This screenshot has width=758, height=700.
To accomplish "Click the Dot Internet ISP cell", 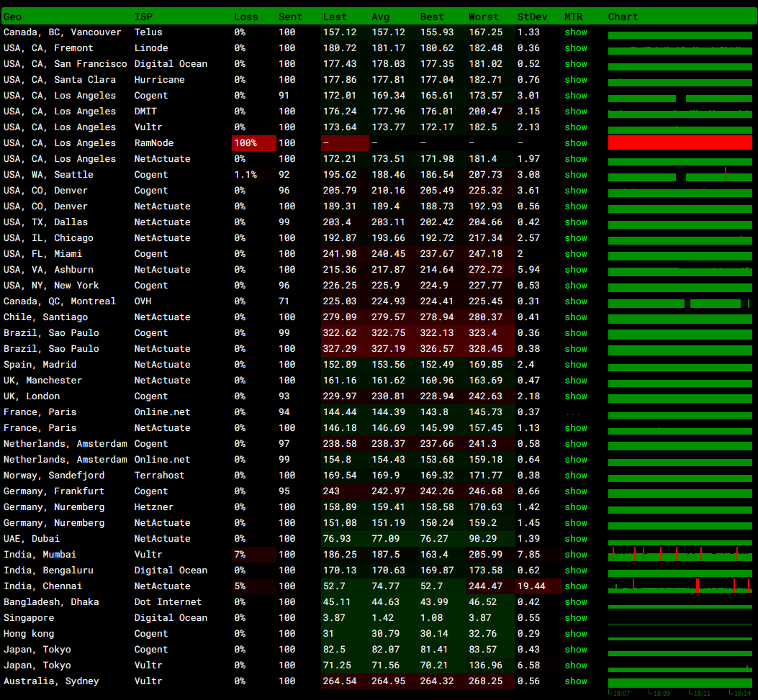I will [x=168, y=602].
